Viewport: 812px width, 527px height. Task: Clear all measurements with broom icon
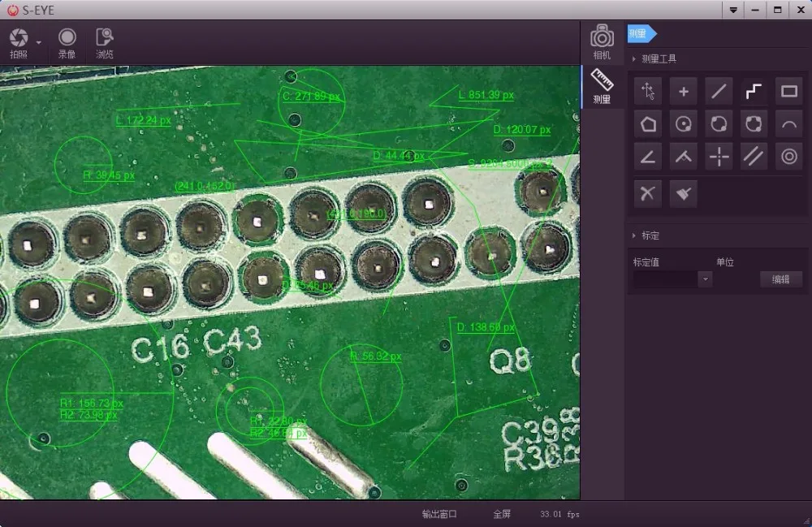(684, 194)
